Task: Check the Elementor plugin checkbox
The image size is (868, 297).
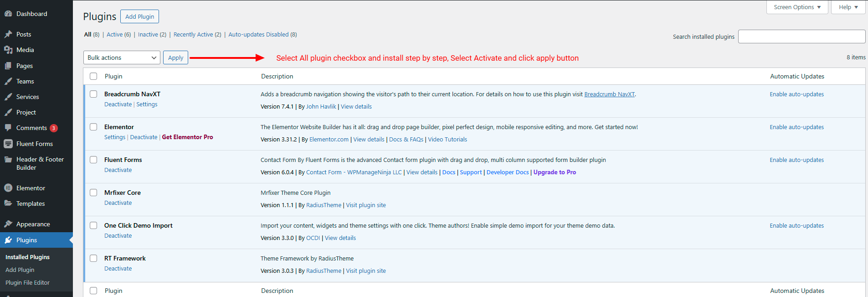Action: tap(93, 127)
